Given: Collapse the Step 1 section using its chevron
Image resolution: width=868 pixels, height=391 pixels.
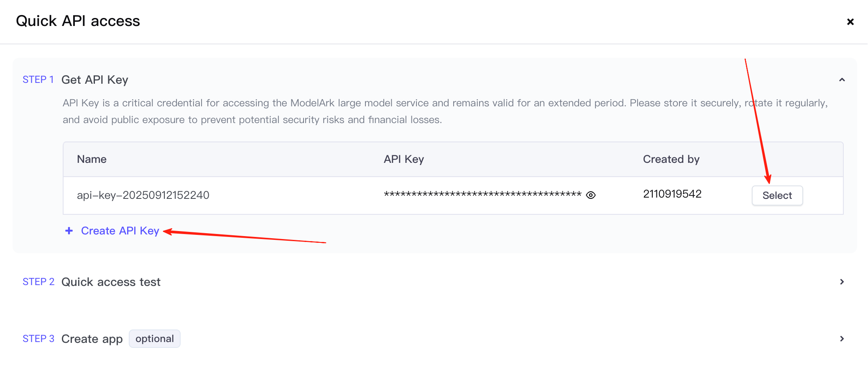Looking at the screenshot, I should (x=842, y=80).
